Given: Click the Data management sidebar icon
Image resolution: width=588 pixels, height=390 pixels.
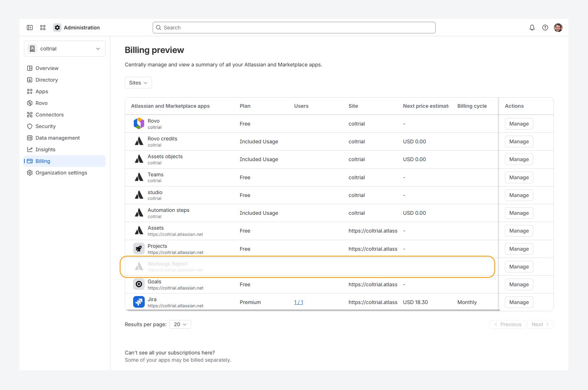Looking at the screenshot, I should 30,138.
